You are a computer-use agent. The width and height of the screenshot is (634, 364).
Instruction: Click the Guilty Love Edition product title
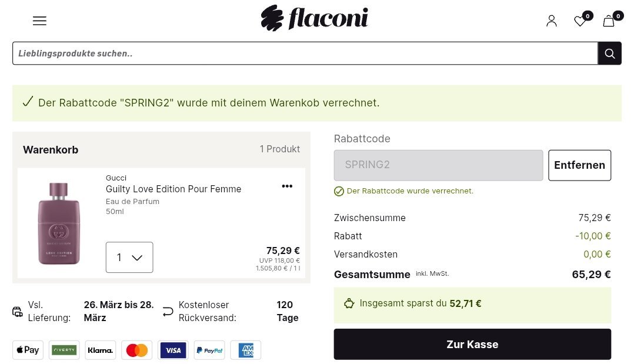click(173, 189)
